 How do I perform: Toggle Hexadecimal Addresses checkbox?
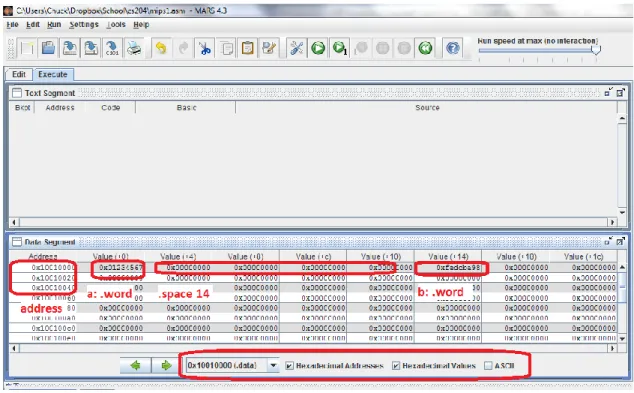pos(289,366)
